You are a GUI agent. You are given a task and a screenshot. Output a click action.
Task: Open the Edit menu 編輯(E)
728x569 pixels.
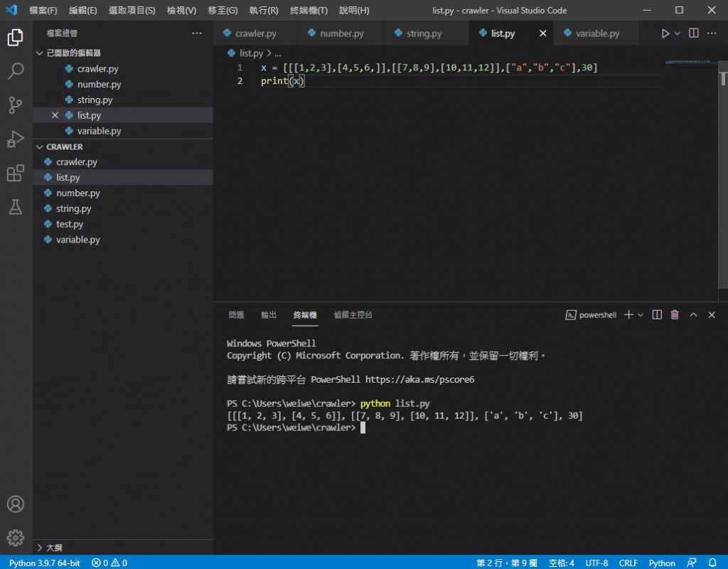82,10
